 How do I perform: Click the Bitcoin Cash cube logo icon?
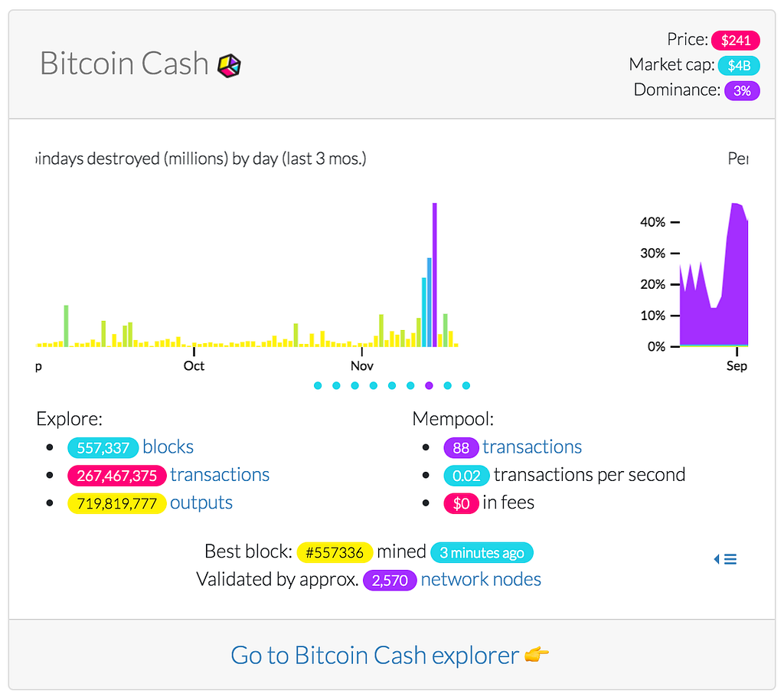tap(230, 66)
